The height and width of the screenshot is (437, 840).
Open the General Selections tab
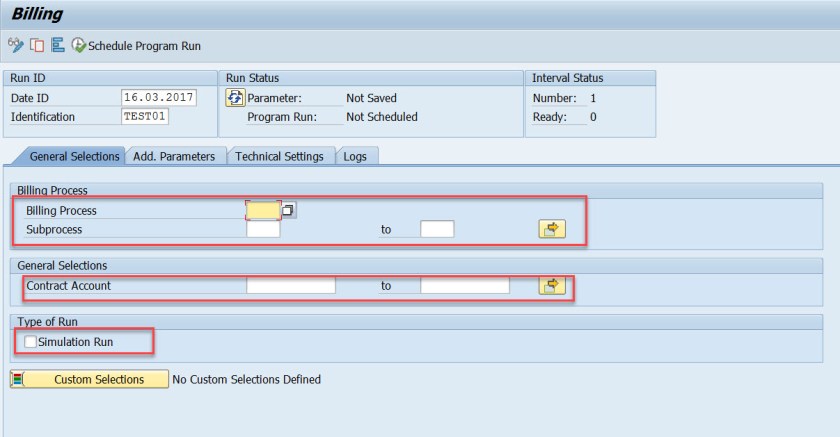(74, 156)
